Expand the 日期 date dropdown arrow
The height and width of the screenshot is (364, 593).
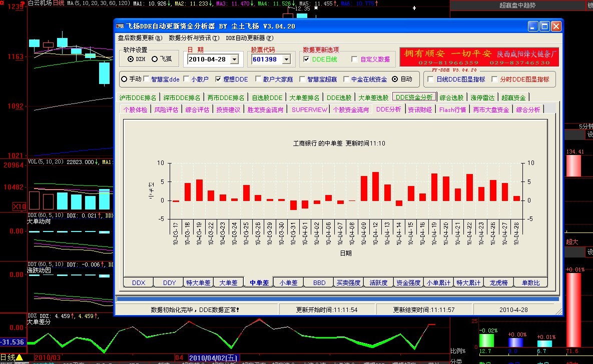tap(235, 59)
